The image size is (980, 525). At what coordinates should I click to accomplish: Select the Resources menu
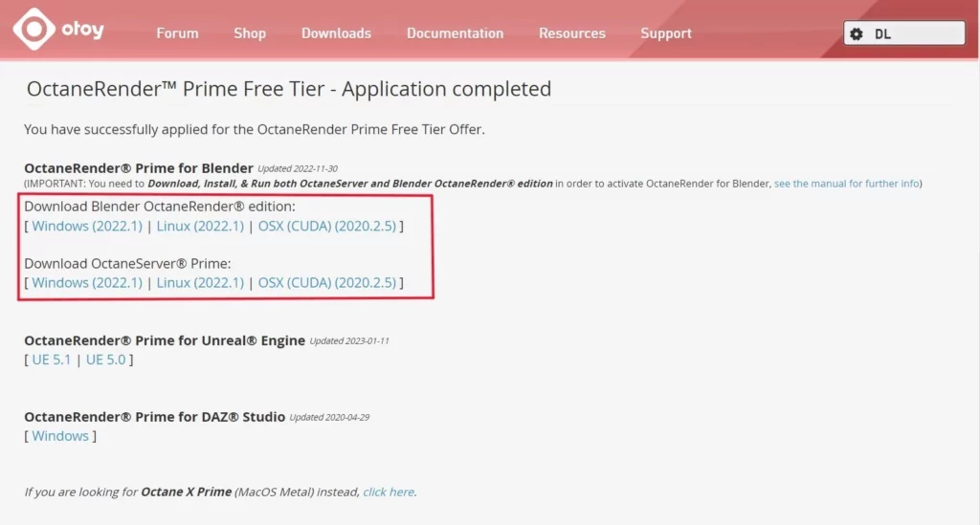pyautogui.click(x=572, y=33)
